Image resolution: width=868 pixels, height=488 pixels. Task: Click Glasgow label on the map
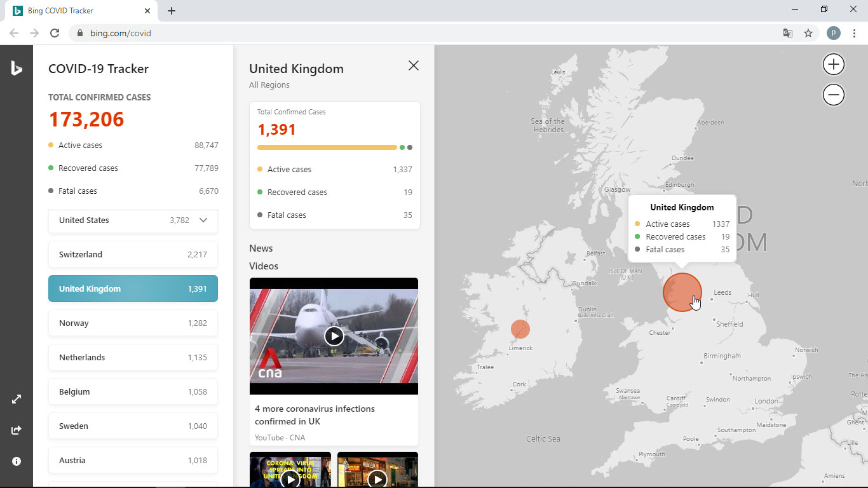618,189
